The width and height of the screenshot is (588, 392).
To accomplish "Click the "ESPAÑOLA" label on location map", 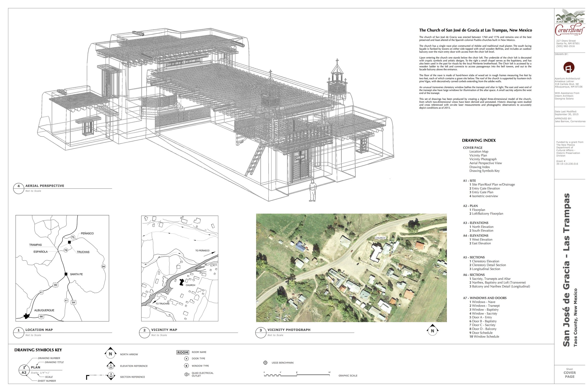I will pyautogui.click(x=40, y=252).
